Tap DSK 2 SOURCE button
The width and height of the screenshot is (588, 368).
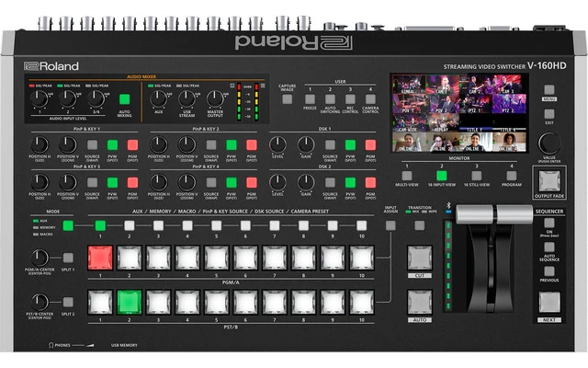(330, 183)
